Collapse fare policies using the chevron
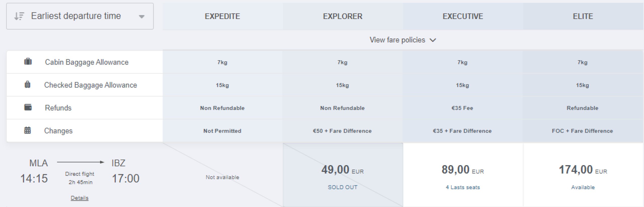 click(x=433, y=40)
